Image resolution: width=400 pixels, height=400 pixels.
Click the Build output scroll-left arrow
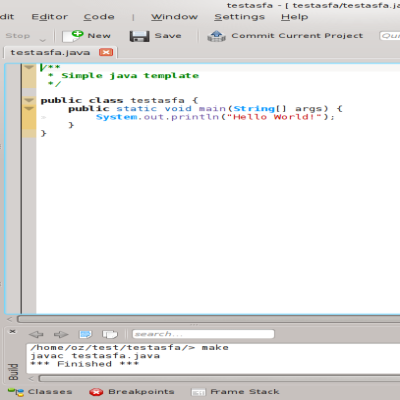[x=31, y=379]
